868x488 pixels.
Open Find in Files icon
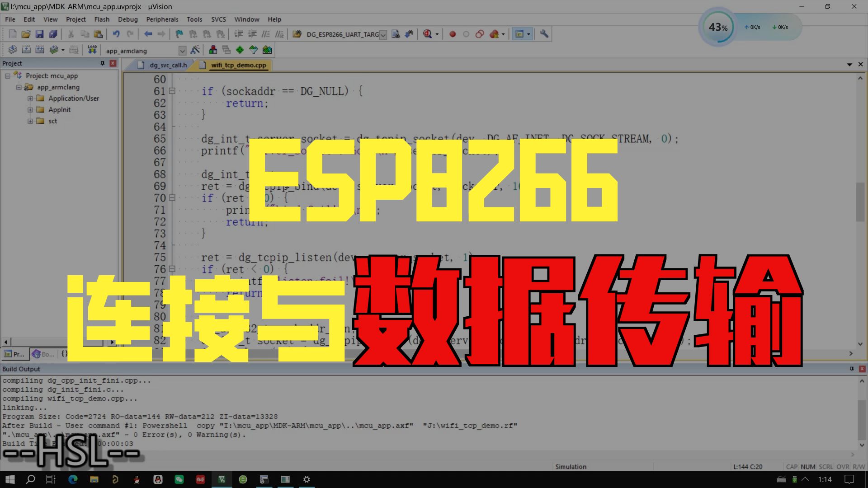297,34
